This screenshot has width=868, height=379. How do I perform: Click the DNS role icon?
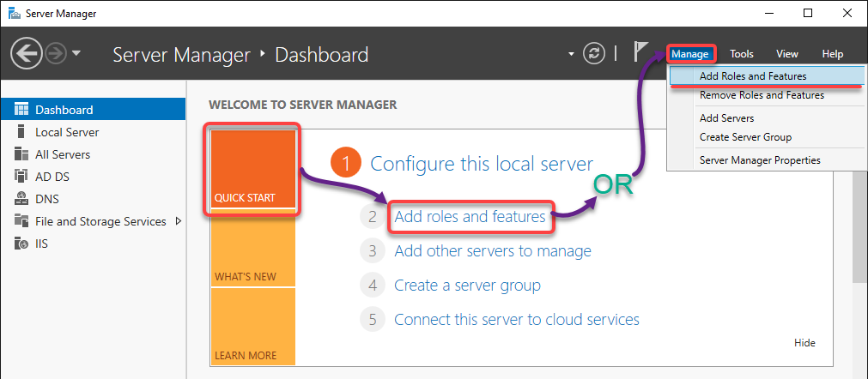21,198
